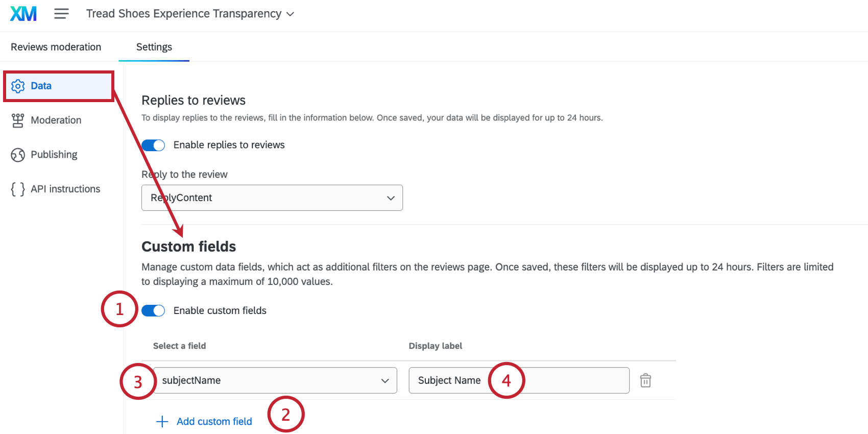Open the API instructions section

click(x=65, y=189)
